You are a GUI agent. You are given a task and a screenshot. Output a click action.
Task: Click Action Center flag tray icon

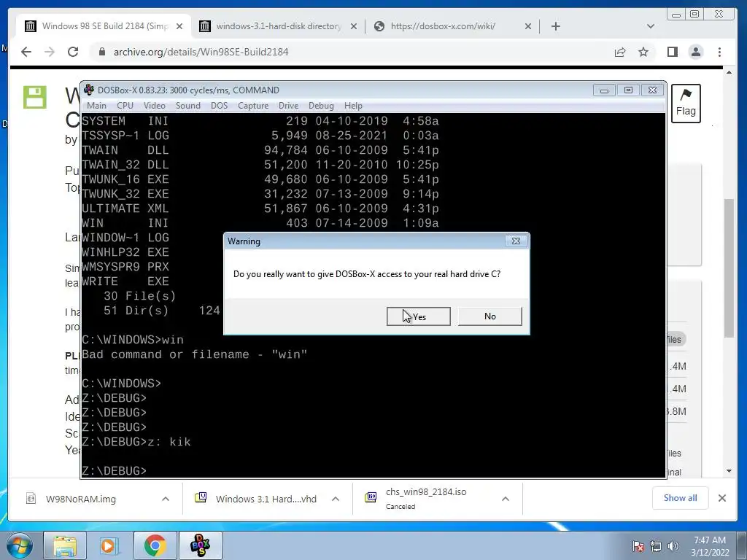[x=638, y=546]
